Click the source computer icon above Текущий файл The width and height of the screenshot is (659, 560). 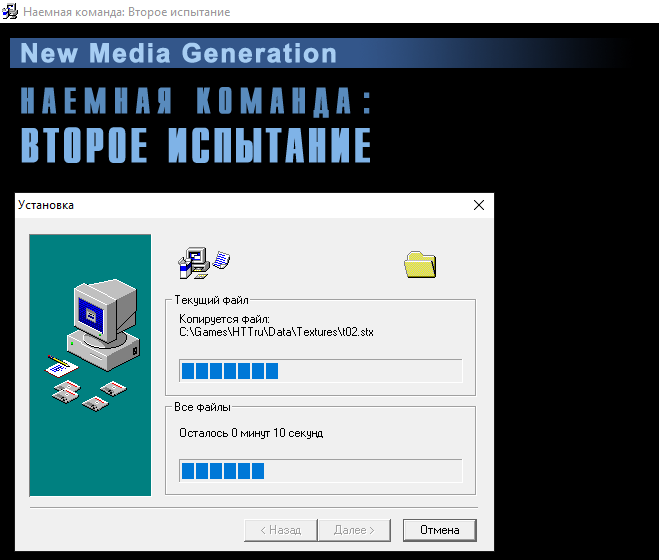pos(194,263)
